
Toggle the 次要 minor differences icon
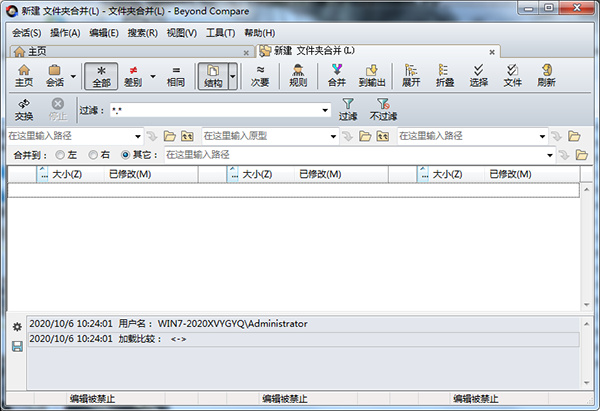tap(260, 76)
